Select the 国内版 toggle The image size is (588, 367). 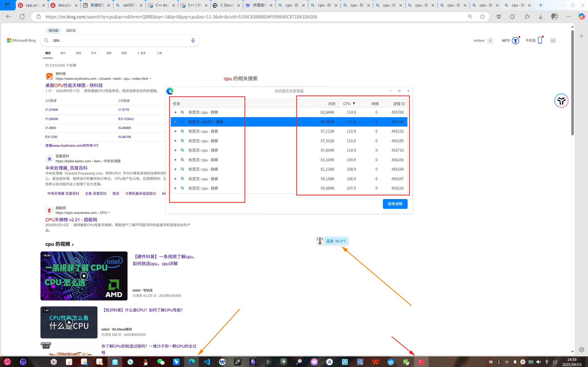54,31
